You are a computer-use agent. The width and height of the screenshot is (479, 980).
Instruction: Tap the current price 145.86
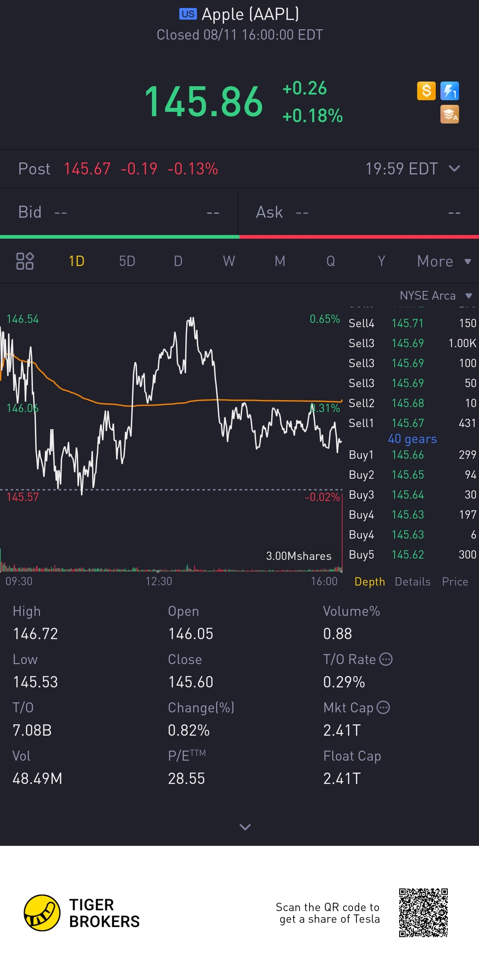[x=204, y=102]
